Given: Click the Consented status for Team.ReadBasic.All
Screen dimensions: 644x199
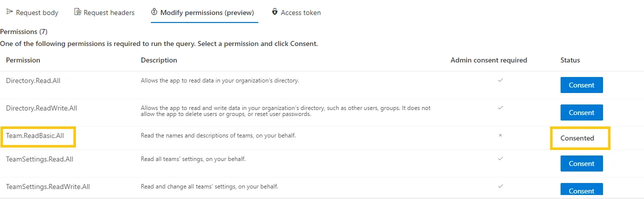Looking at the screenshot, I should click(577, 138).
